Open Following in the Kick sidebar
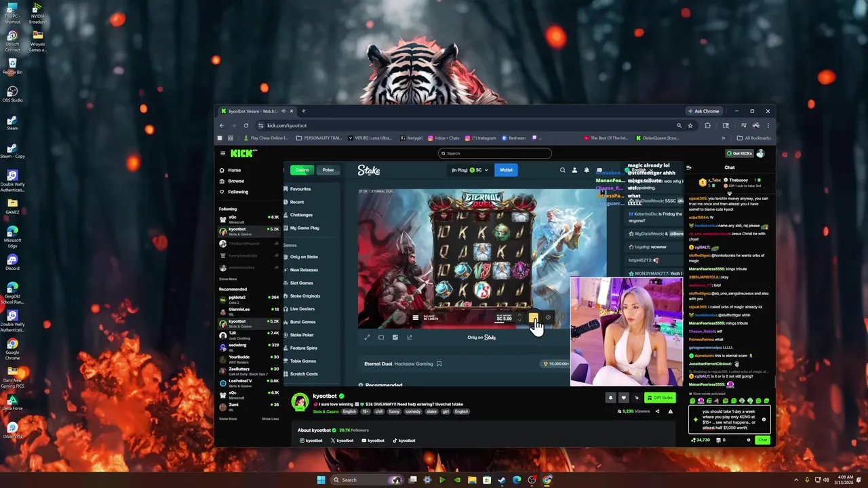Screen dimensions: 868x488 click(x=234, y=192)
